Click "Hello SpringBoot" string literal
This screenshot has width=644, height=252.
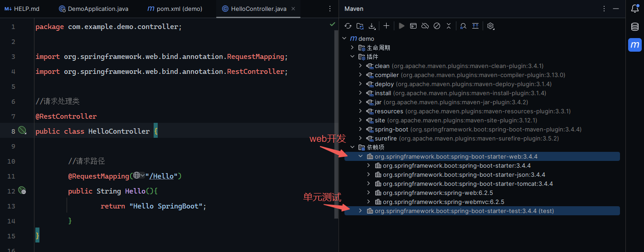coord(166,206)
